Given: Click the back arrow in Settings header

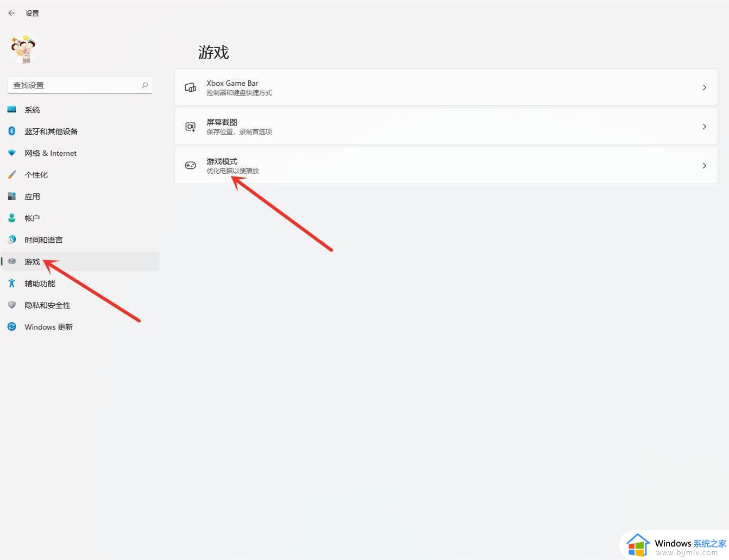Looking at the screenshot, I should pos(11,13).
